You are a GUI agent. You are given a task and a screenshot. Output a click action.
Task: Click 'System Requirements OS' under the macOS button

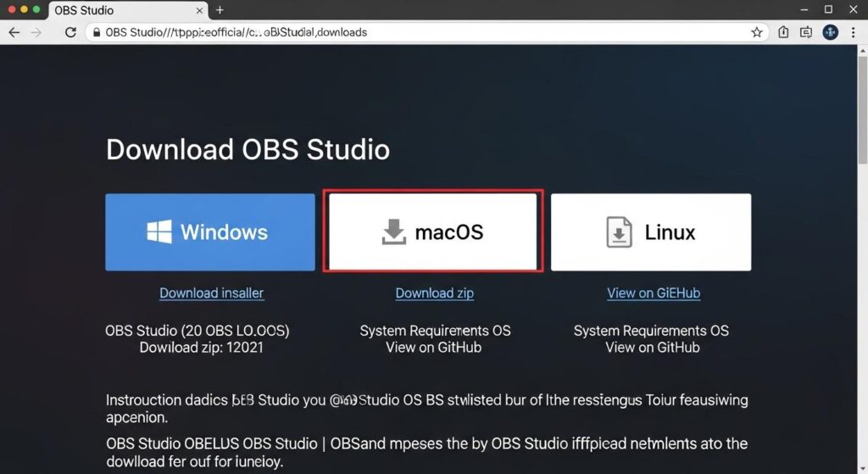pos(435,331)
